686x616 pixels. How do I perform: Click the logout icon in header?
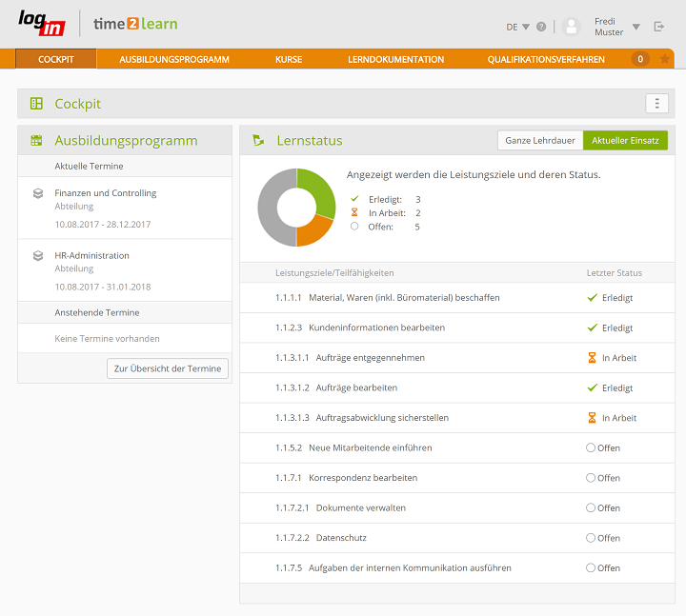[x=659, y=27]
